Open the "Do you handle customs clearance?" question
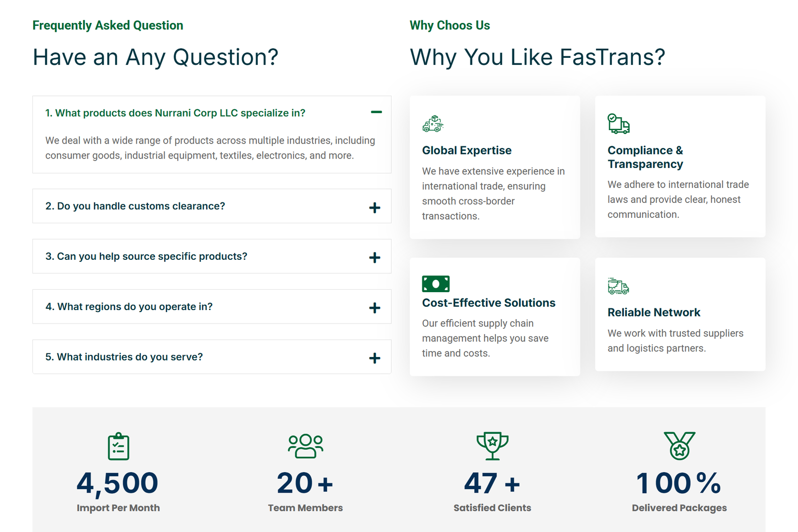The height and width of the screenshot is (532, 798). pyautogui.click(x=135, y=206)
